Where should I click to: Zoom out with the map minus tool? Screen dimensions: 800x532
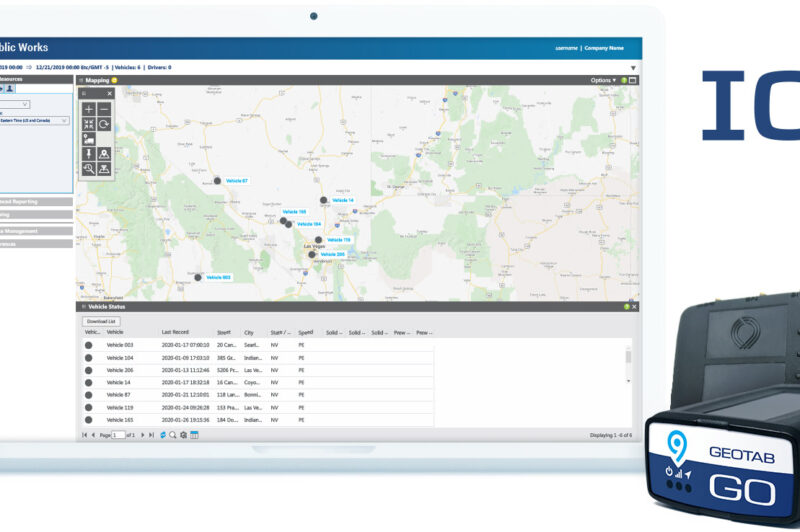click(104, 109)
